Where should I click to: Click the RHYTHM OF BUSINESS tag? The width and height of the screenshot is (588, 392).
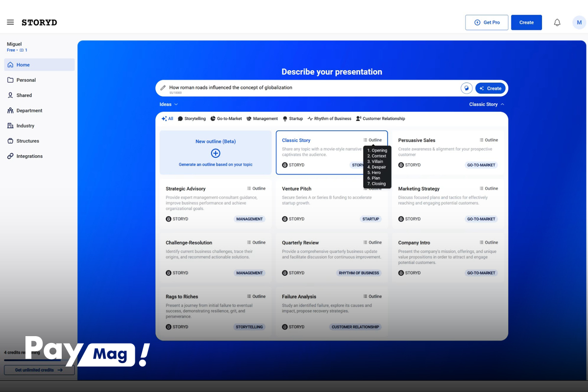click(x=359, y=273)
